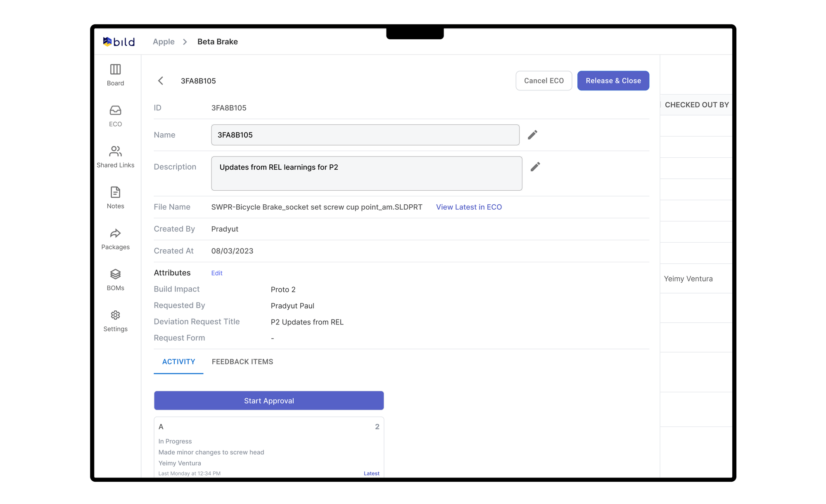Open the Board sidebar icon

pyautogui.click(x=115, y=69)
